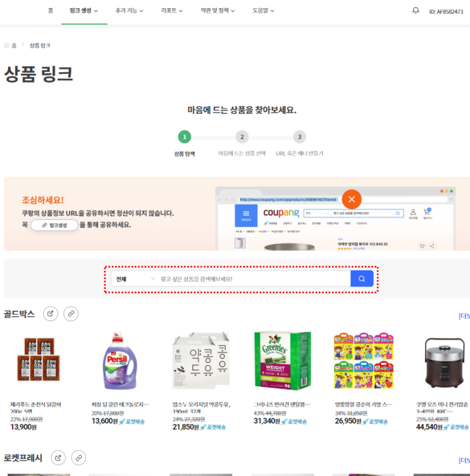Go to step 2 circle
The height and width of the screenshot is (476, 470).
tap(242, 137)
